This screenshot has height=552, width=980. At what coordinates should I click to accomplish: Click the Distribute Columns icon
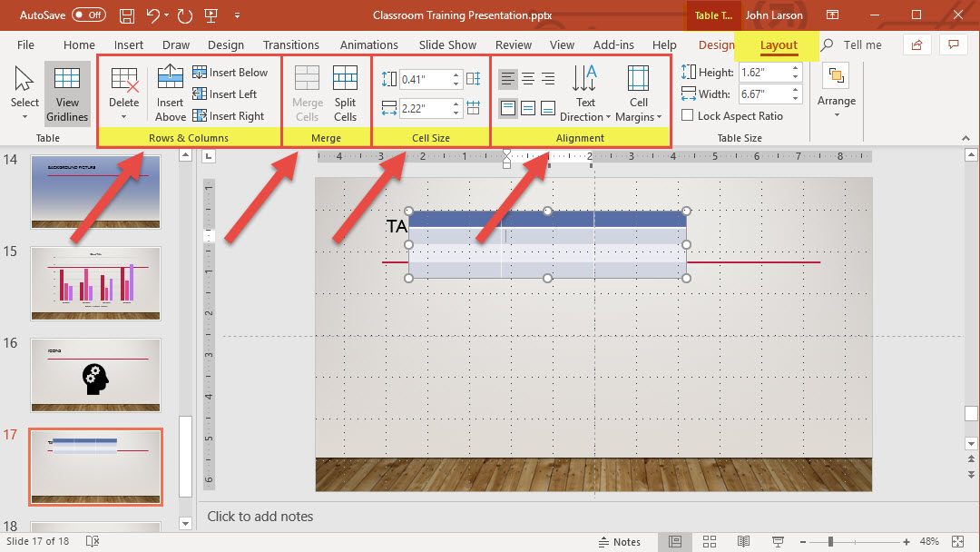pyautogui.click(x=473, y=108)
